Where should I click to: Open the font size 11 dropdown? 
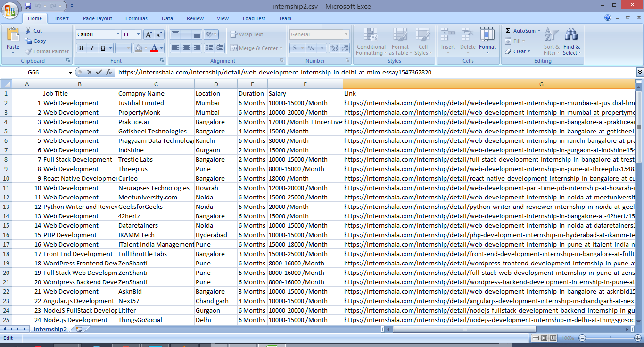138,34
